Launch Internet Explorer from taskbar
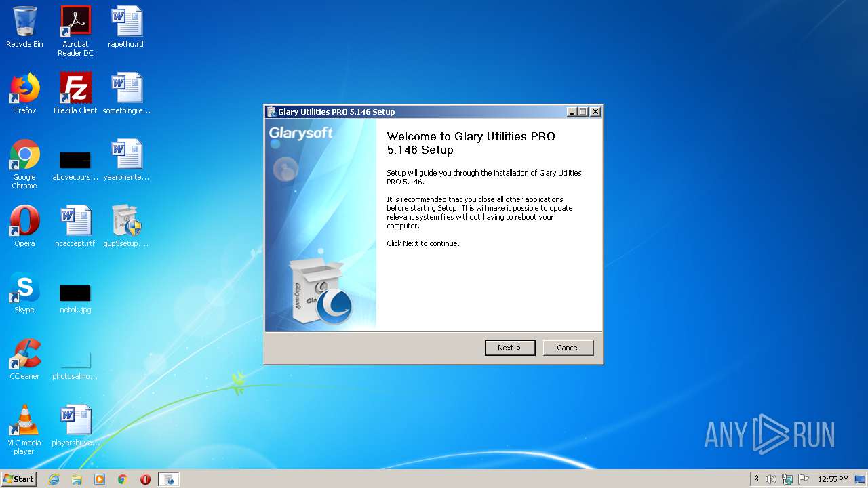Screen dimensions: 868x488 click(54, 479)
